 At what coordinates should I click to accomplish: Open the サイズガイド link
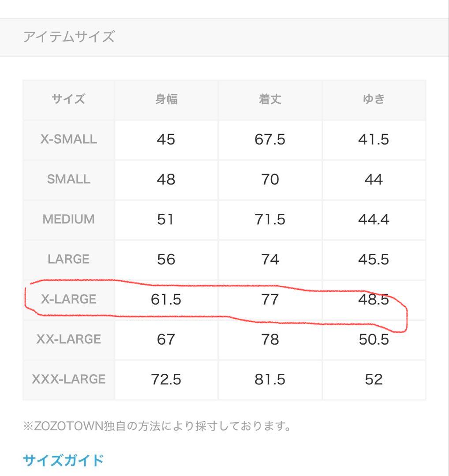pos(63,460)
